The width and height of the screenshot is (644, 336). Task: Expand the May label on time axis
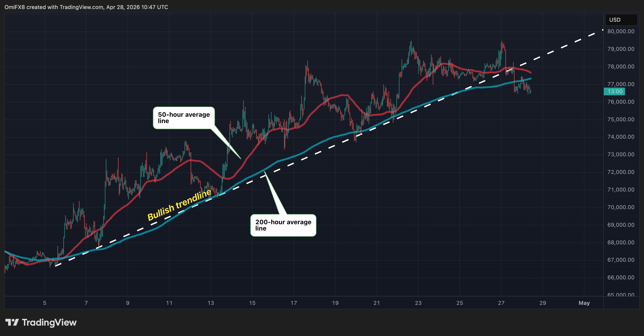[x=584, y=303]
